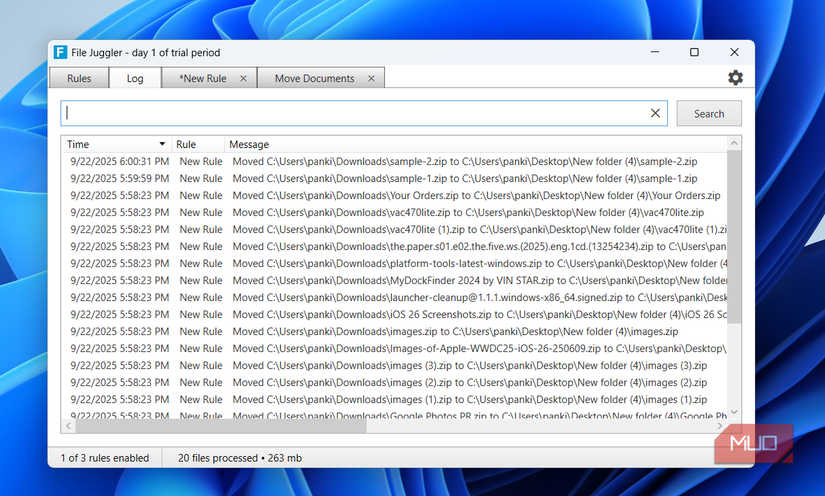Screen dimensions: 825x496
Task: Open the settings gear icon
Action: pos(735,78)
